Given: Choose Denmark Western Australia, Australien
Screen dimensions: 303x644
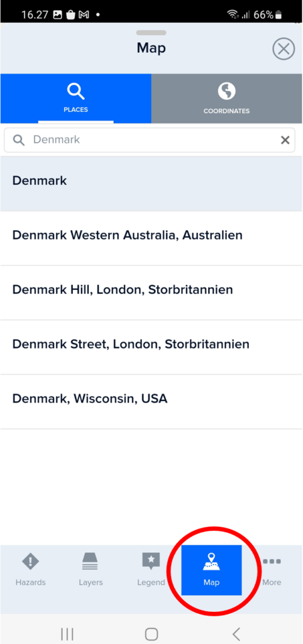Looking at the screenshot, I should [151, 238].
